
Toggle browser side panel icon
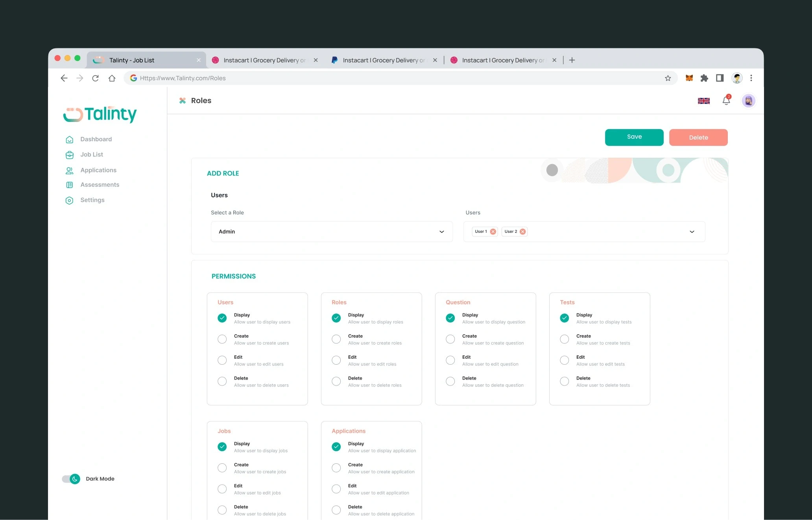pos(720,78)
